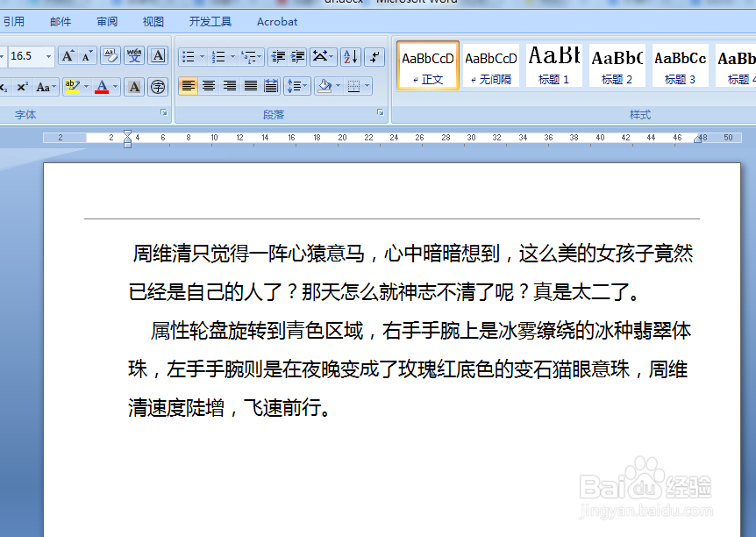Click the text 周维清只觉得一阵心猿意马
756x537 pixels.
248,254
